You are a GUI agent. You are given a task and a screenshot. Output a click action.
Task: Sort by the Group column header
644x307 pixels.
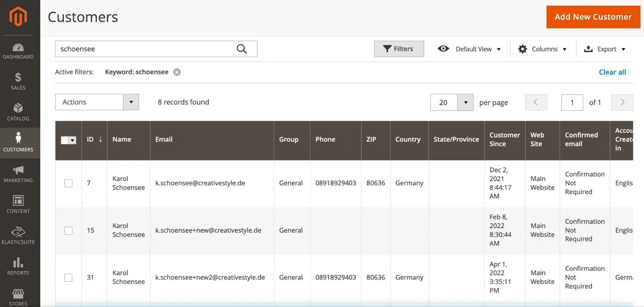coord(292,139)
